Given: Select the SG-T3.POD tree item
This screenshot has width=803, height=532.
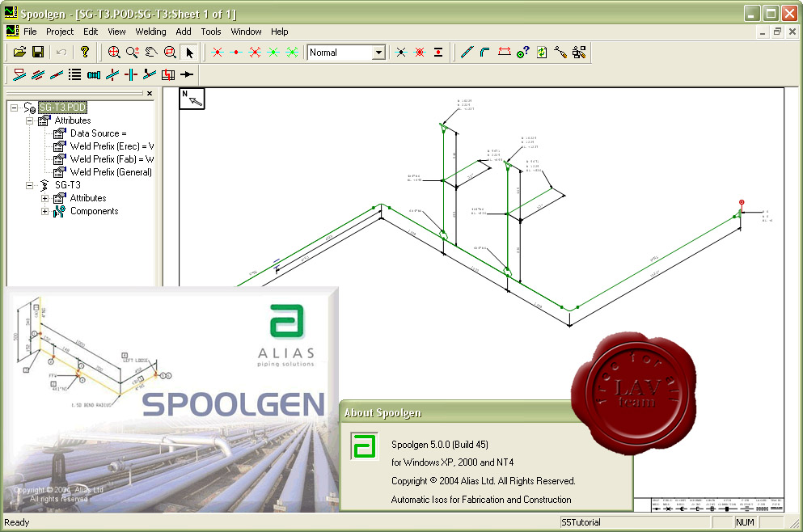Looking at the screenshot, I should (62, 108).
